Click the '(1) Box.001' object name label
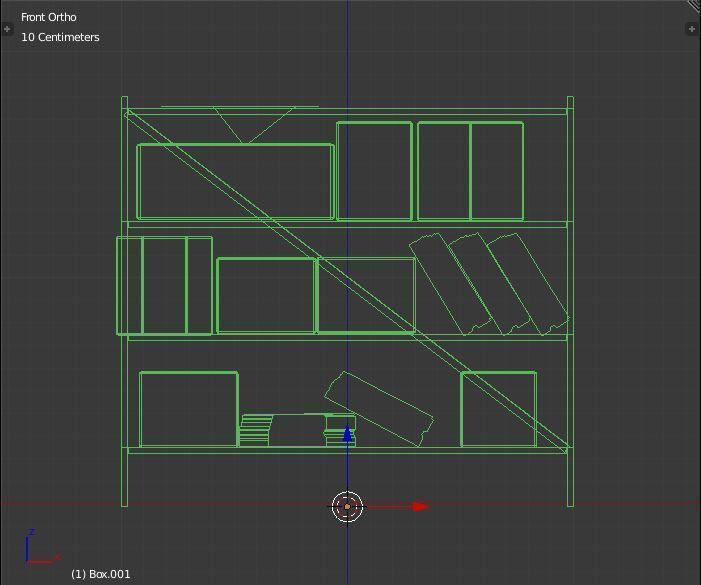The width and height of the screenshot is (701, 585). pyautogui.click(x=101, y=574)
